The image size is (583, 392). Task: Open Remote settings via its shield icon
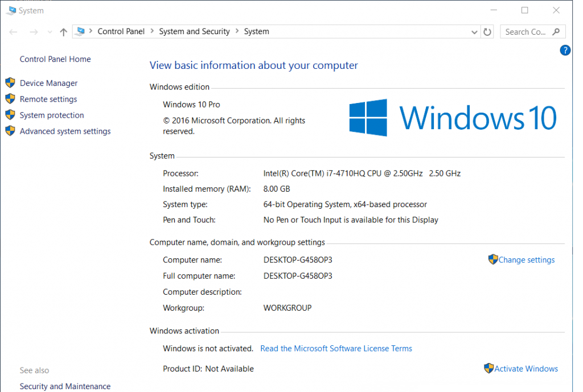point(10,98)
